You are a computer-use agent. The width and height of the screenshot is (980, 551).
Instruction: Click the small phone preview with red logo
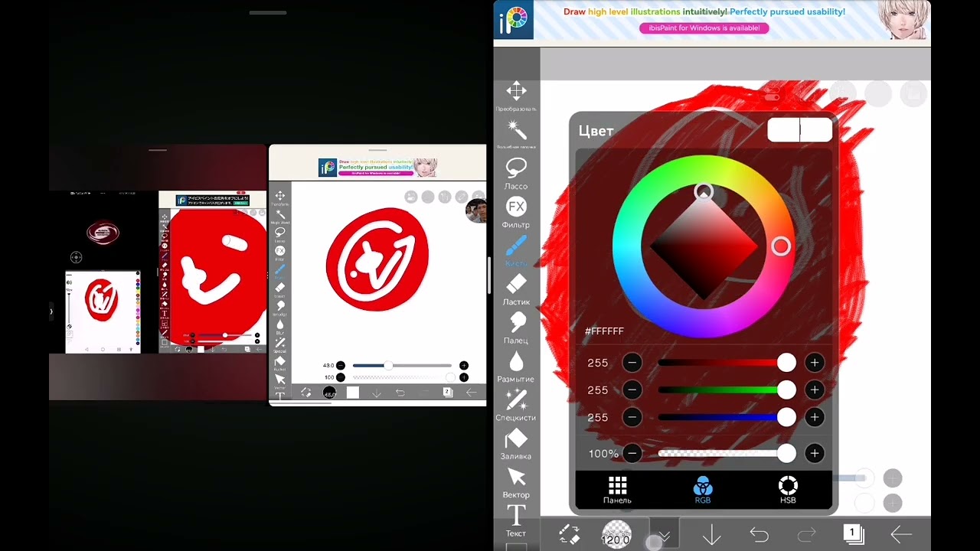click(103, 312)
